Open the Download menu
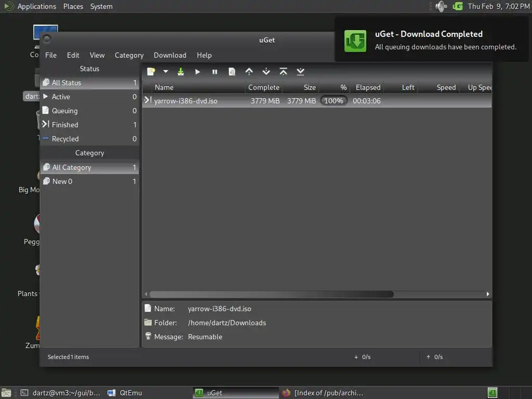Viewport: 532px width, 399px height. [x=170, y=55]
